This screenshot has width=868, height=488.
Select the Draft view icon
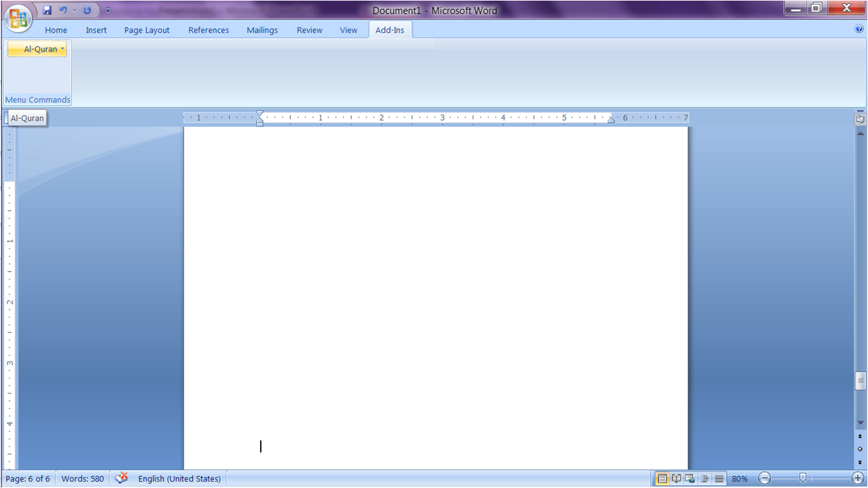point(719,478)
